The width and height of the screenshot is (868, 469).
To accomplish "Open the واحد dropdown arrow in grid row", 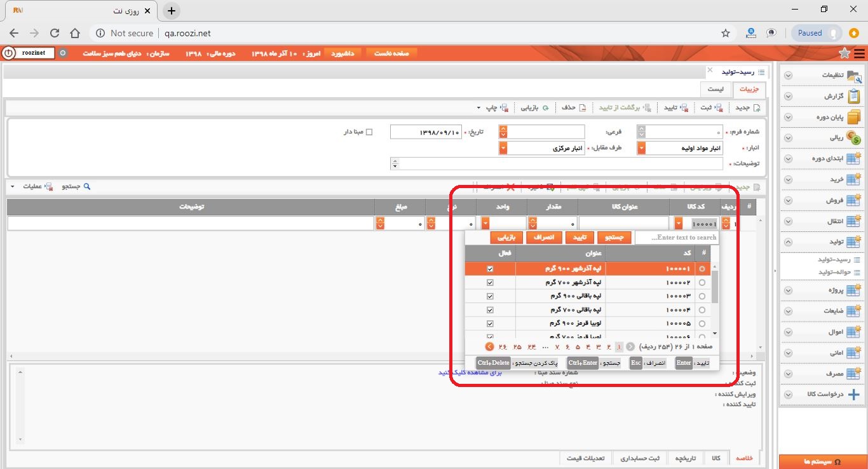I will click(486, 224).
